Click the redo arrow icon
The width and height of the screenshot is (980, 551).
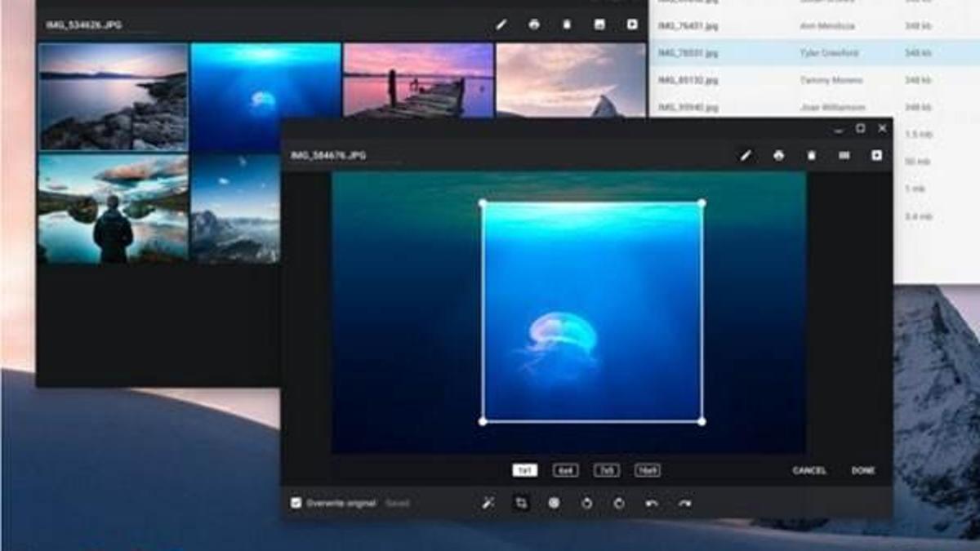click(684, 504)
